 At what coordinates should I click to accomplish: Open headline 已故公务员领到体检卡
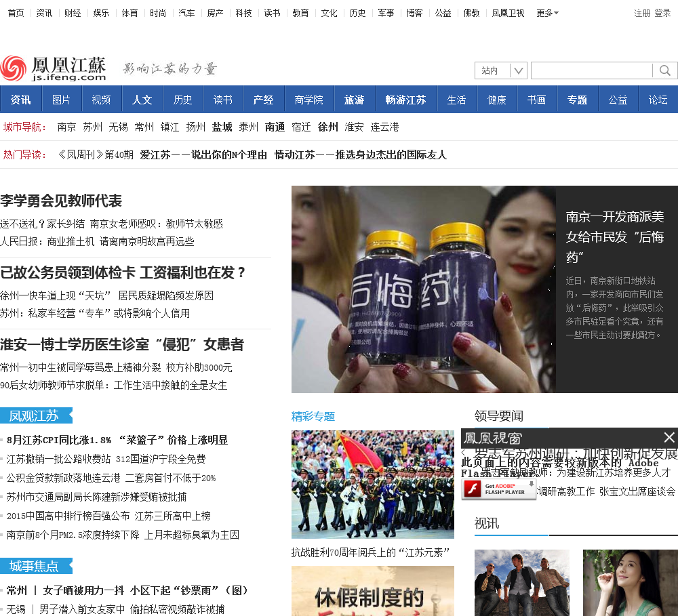click(x=123, y=272)
